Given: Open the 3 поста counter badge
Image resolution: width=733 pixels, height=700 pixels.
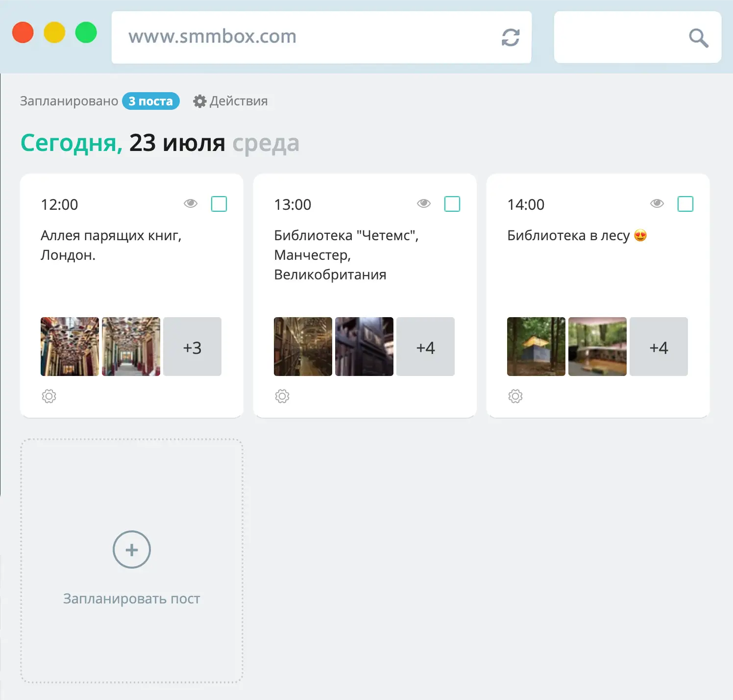Looking at the screenshot, I should tap(150, 101).
